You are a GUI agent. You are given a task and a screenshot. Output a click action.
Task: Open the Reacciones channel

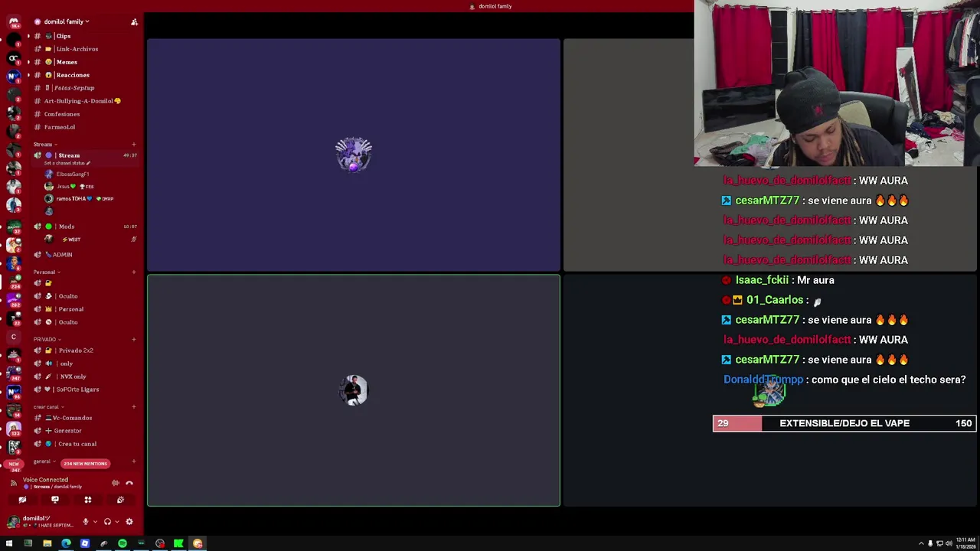(x=73, y=75)
